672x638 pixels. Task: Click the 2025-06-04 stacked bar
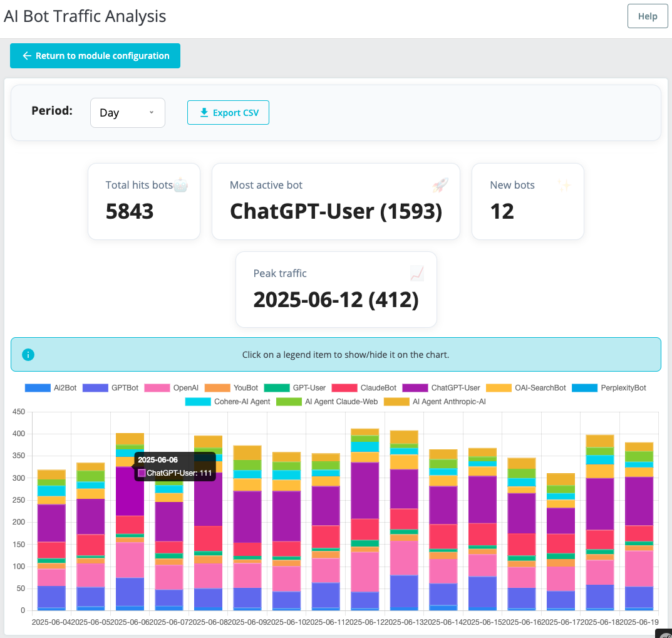[x=51, y=540]
